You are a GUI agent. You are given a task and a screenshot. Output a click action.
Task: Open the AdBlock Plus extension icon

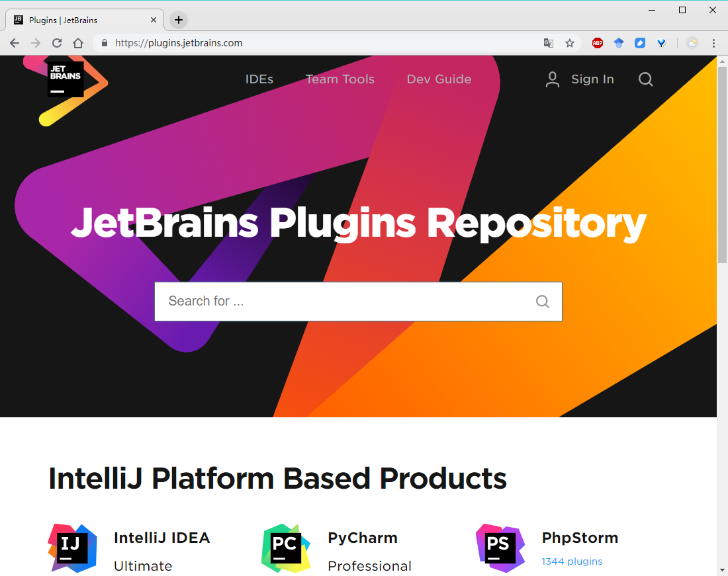(598, 43)
